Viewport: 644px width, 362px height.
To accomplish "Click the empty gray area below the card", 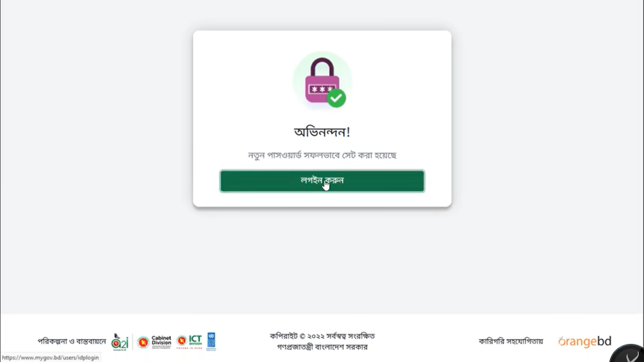I will click(322, 259).
